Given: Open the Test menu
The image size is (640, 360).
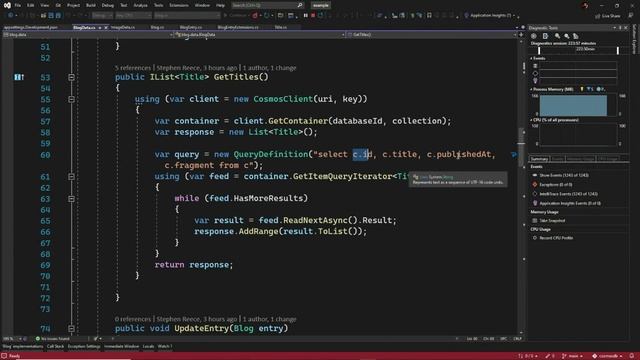Looking at the screenshot, I should coord(123,5).
